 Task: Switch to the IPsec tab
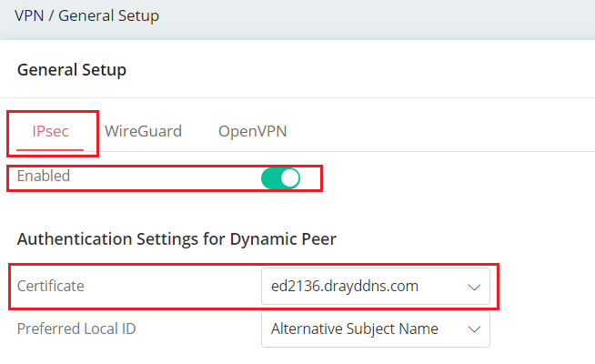pyautogui.click(x=51, y=131)
